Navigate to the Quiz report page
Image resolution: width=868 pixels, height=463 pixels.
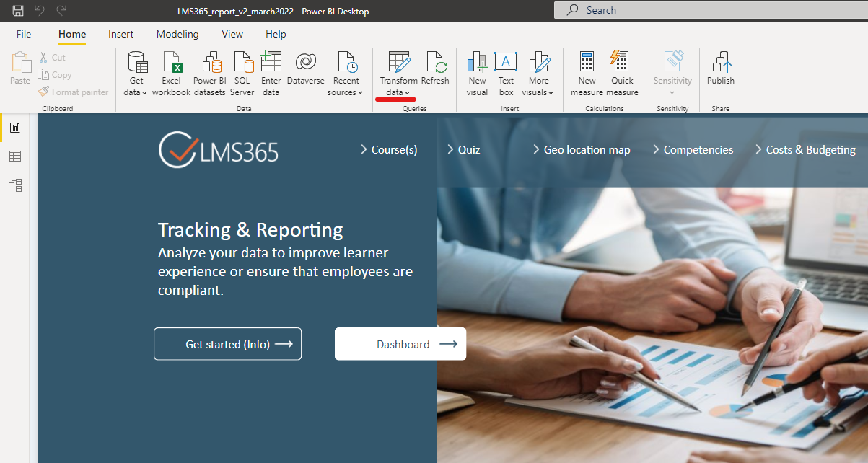pos(463,150)
